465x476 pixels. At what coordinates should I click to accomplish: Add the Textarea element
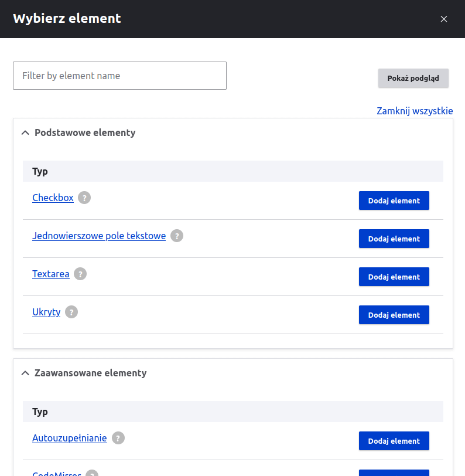tap(394, 277)
